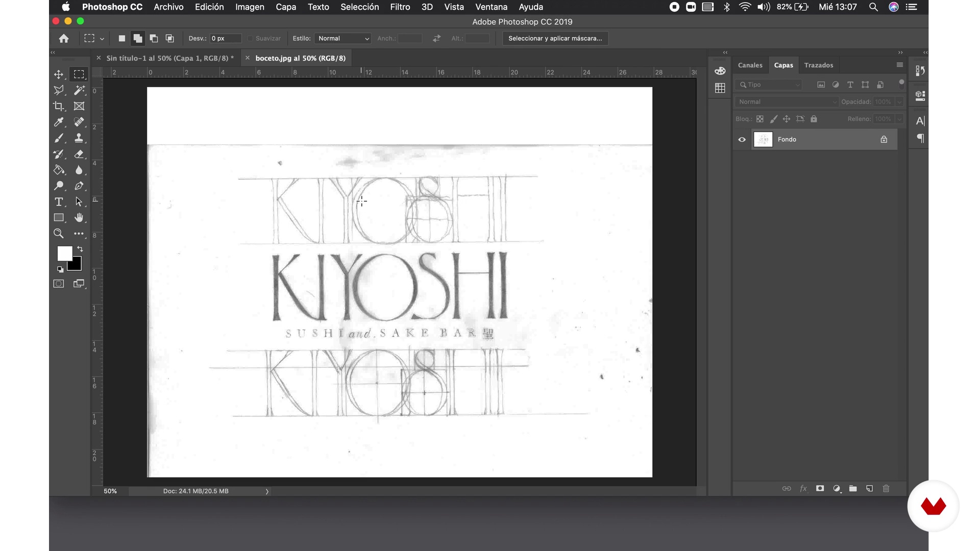Click the black background color swatch

click(77, 266)
